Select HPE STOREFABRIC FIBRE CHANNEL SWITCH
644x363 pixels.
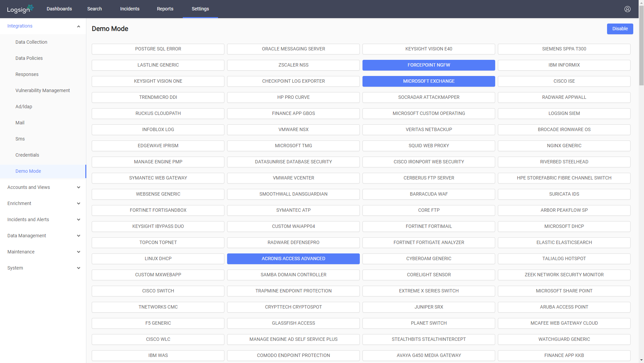pos(564,178)
